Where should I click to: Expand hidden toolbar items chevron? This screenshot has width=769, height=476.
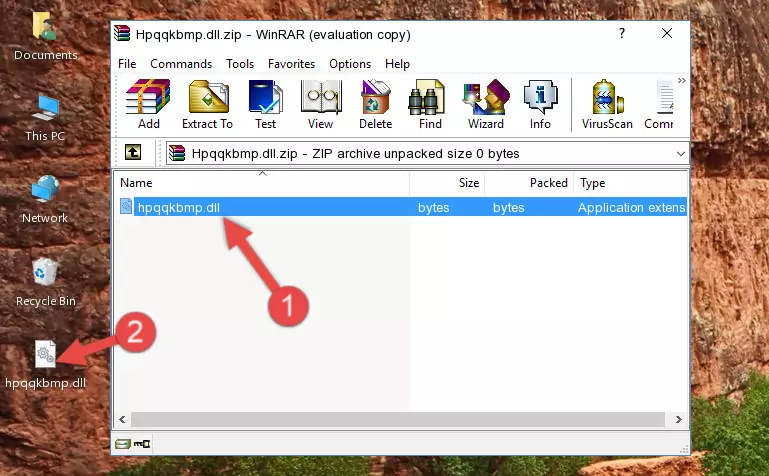coord(682,80)
